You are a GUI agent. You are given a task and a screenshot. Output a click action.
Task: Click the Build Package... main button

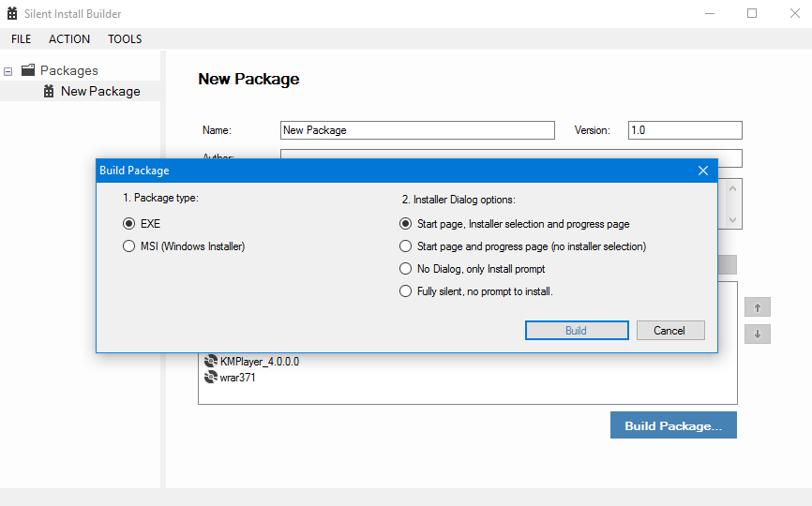pyautogui.click(x=673, y=425)
